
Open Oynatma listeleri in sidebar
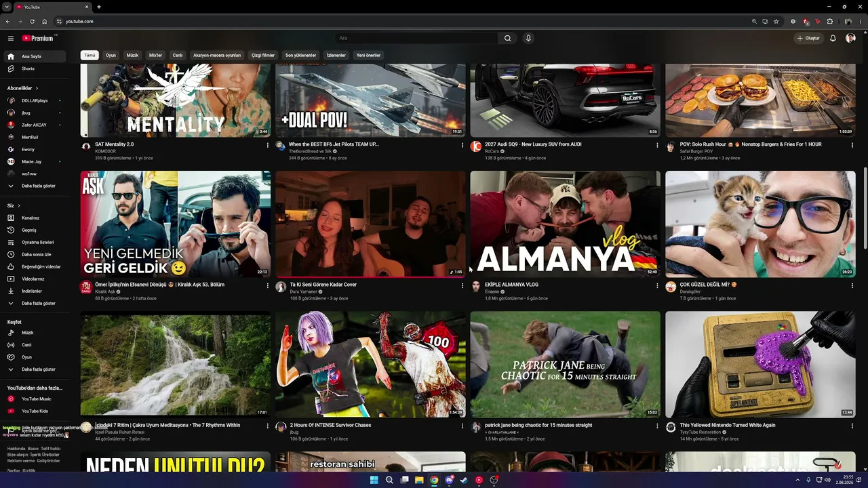tap(37, 242)
